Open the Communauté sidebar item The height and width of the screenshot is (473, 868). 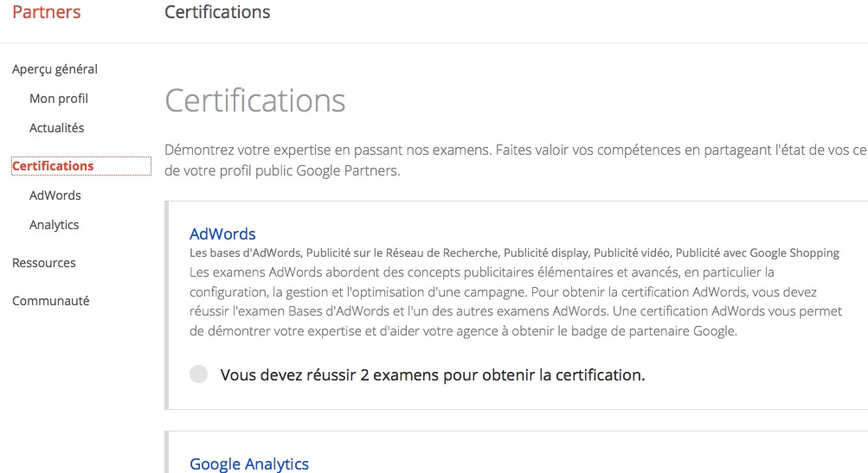click(51, 301)
